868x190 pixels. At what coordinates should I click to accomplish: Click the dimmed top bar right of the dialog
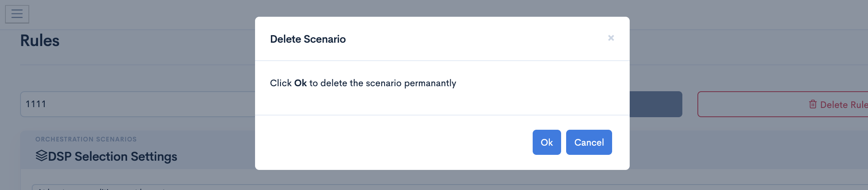[x=748, y=15]
